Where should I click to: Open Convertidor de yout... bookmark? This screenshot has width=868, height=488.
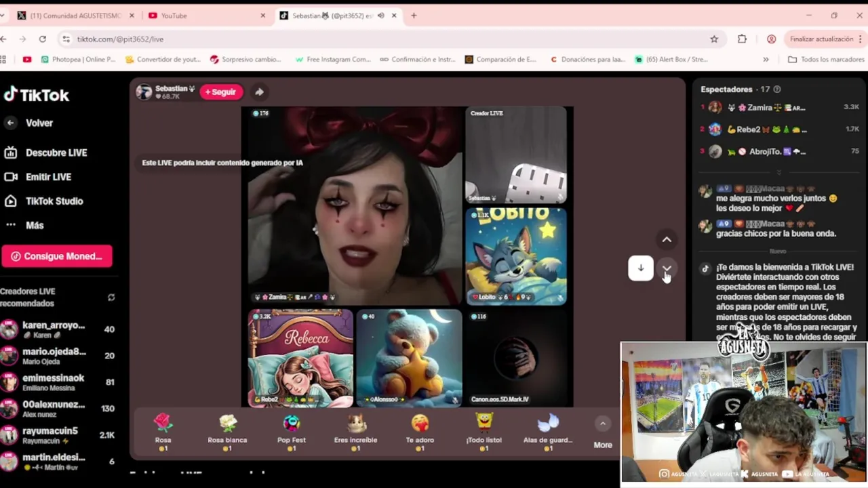pyautogui.click(x=163, y=60)
